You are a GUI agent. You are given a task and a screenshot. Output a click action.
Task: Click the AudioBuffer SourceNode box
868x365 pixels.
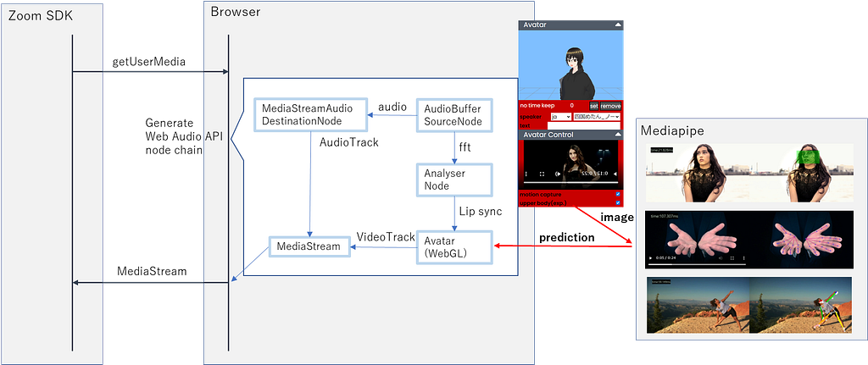click(454, 115)
